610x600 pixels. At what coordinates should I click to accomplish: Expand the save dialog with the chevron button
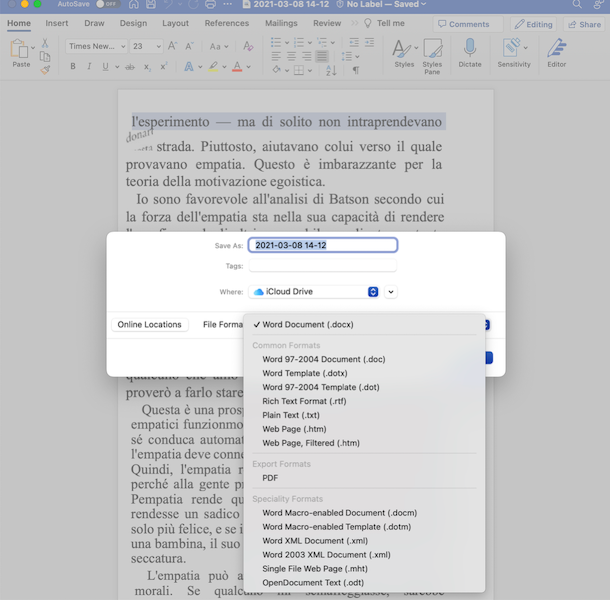391,292
